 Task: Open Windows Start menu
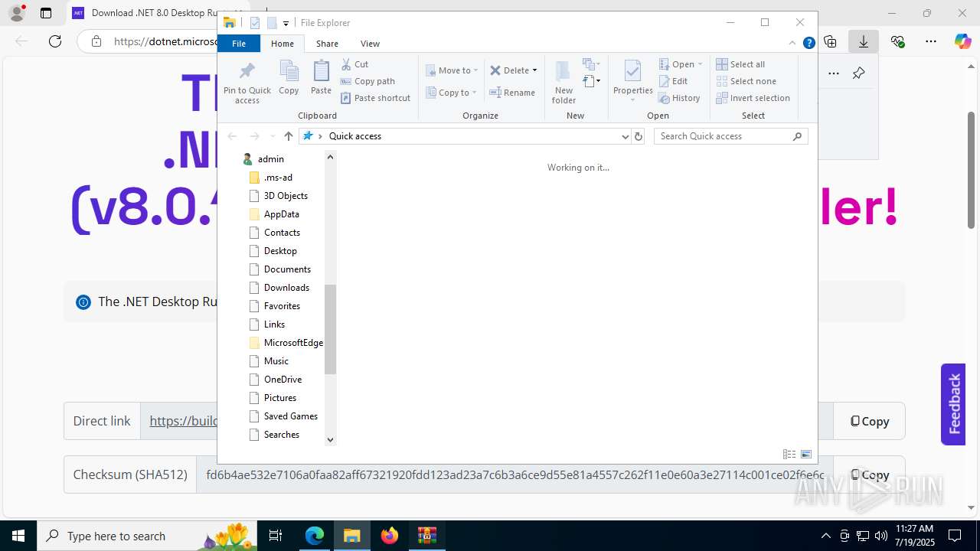click(18, 536)
